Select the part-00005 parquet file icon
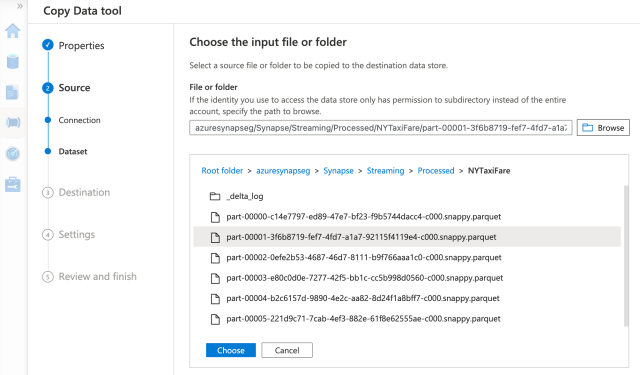This screenshot has width=640, height=375. tap(215, 319)
